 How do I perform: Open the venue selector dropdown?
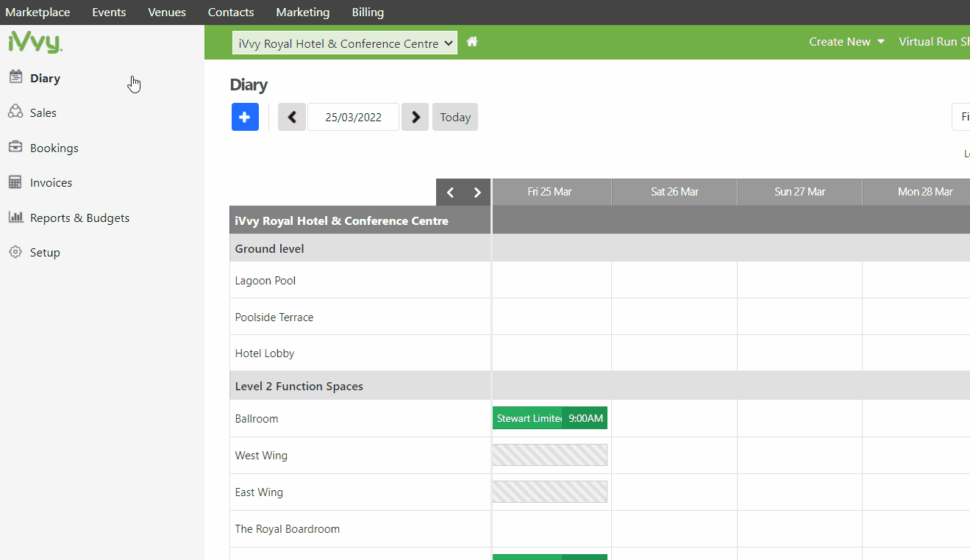click(345, 43)
